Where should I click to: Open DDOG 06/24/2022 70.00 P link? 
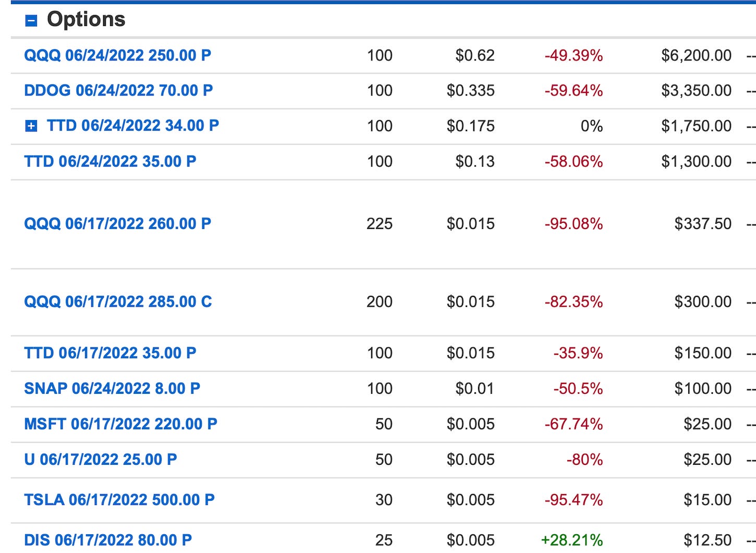point(118,90)
